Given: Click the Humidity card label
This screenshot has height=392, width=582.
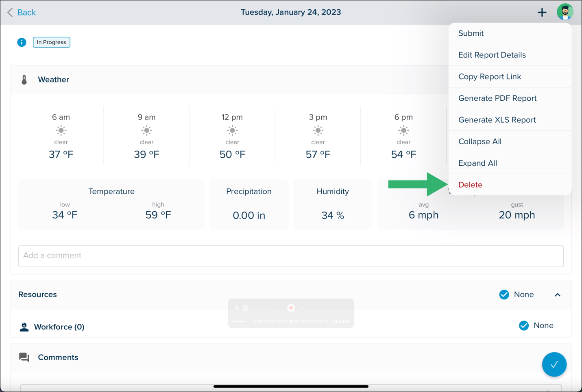Looking at the screenshot, I should (x=333, y=191).
